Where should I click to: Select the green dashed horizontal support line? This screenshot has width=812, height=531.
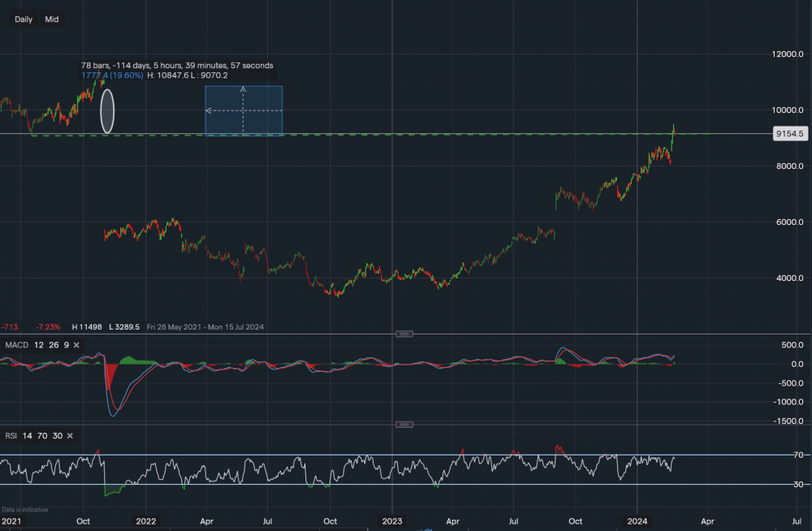point(487,134)
